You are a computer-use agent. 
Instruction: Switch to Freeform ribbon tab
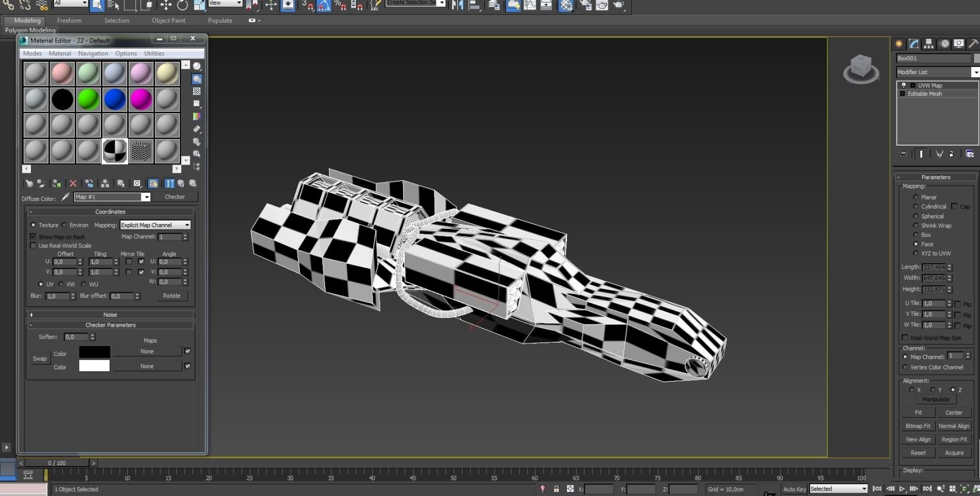(x=69, y=20)
